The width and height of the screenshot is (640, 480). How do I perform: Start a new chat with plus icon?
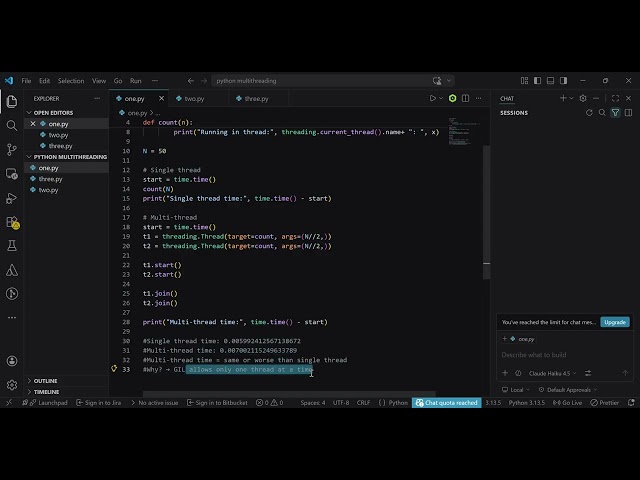[563, 98]
